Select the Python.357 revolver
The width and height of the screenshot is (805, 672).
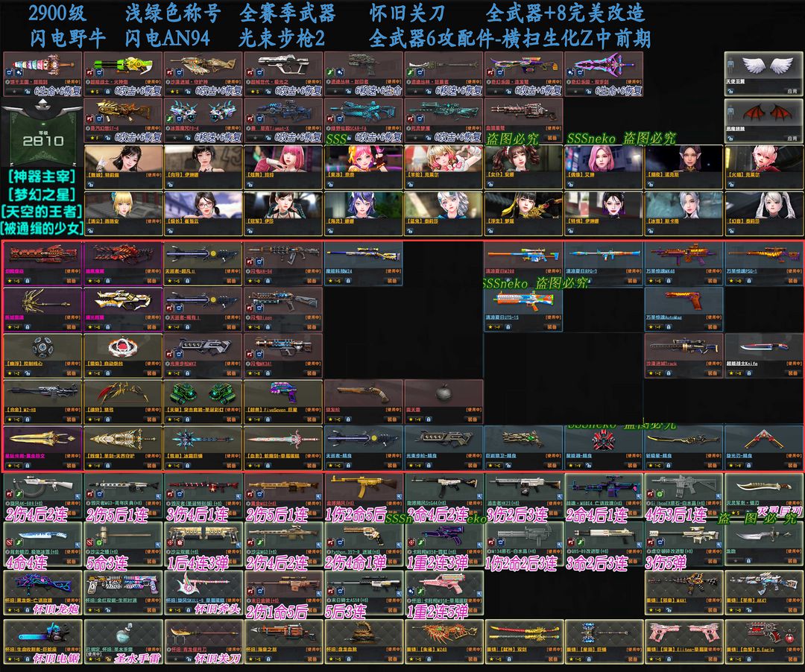(364, 545)
